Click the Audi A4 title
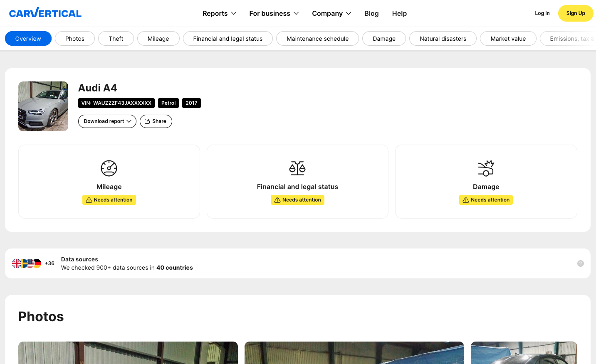Screen dimensions: 596x364 tap(98, 88)
